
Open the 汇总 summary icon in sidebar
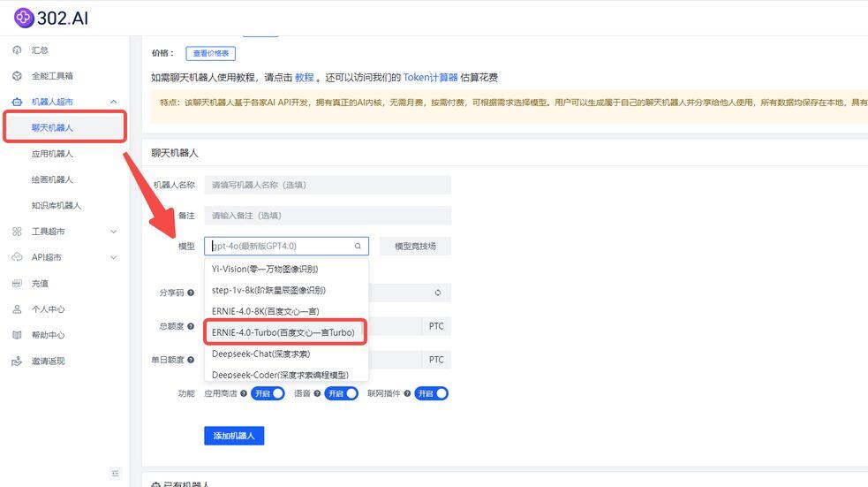point(17,49)
